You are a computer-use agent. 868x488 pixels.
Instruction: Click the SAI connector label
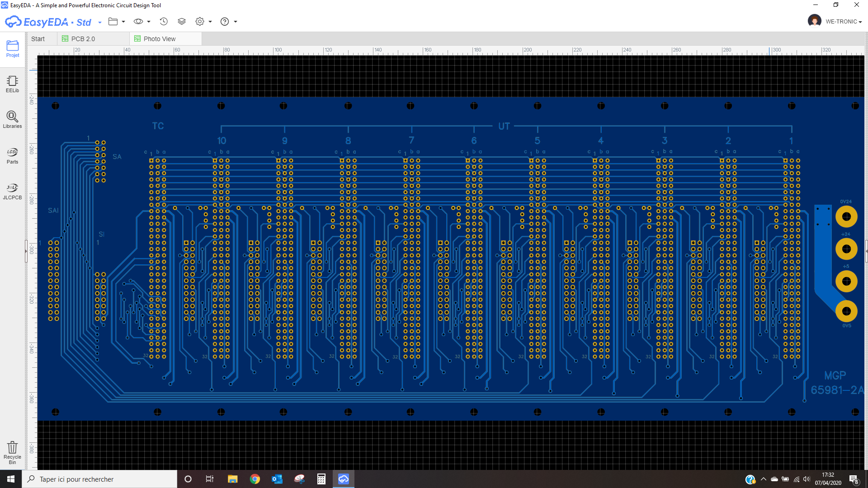click(x=53, y=211)
